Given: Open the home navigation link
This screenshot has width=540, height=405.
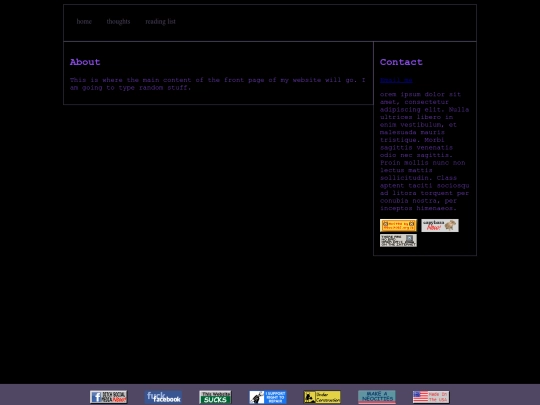Looking at the screenshot, I should click(84, 21).
